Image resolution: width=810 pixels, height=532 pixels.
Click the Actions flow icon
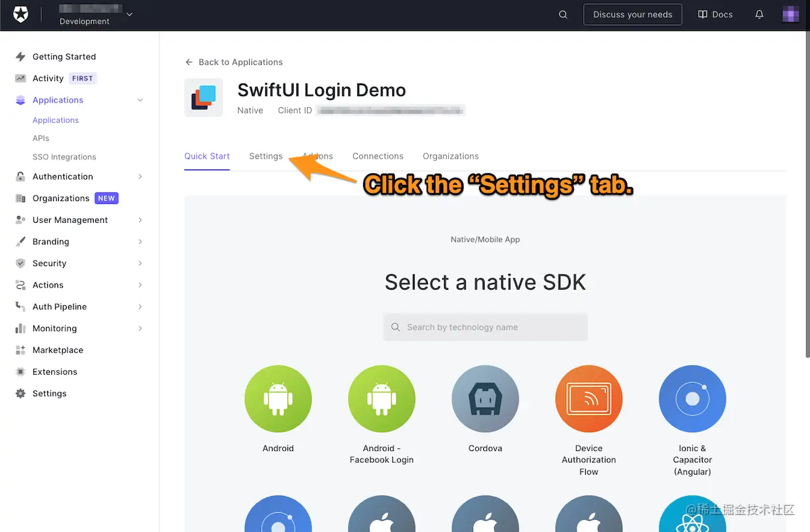[20, 285]
